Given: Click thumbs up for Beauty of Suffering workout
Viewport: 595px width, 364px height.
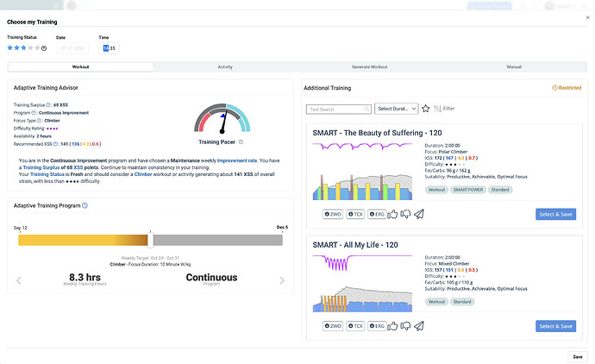Looking at the screenshot, I should [392, 214].
